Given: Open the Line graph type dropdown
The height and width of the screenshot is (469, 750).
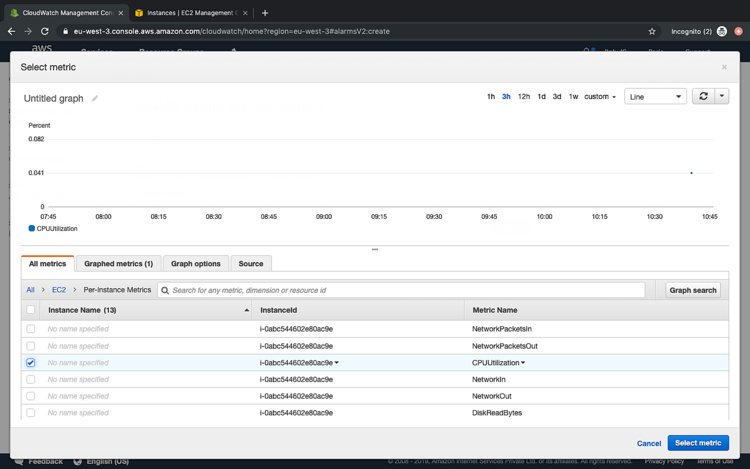Looking at the screenshot, I should 655,97.
